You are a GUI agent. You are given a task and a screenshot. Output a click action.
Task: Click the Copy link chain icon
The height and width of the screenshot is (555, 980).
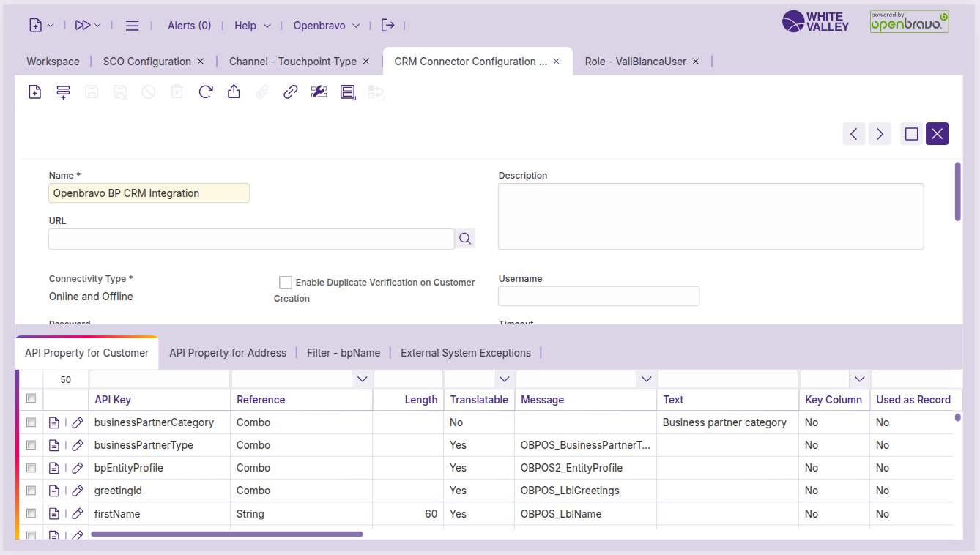[x=291, y=92]
